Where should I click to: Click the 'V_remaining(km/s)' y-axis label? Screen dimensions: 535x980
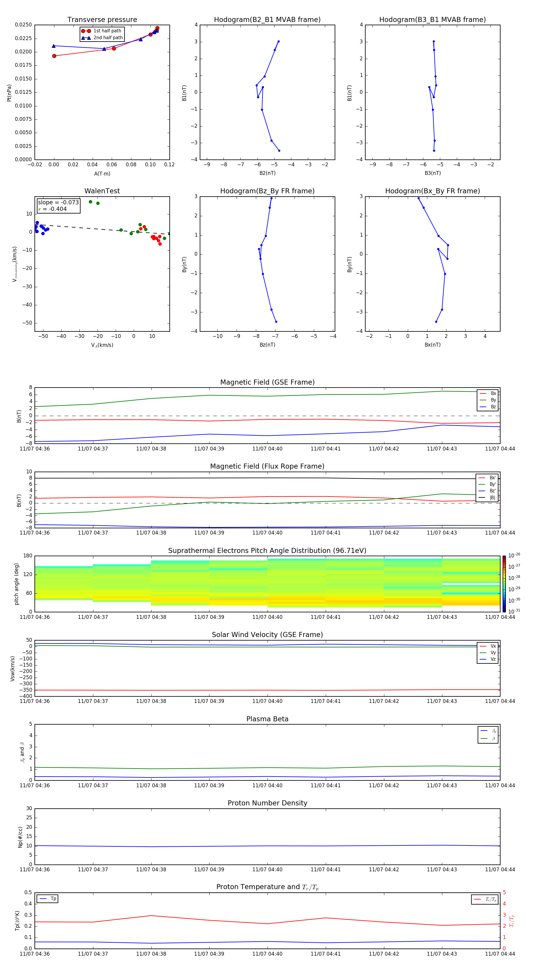coord(15,264)
